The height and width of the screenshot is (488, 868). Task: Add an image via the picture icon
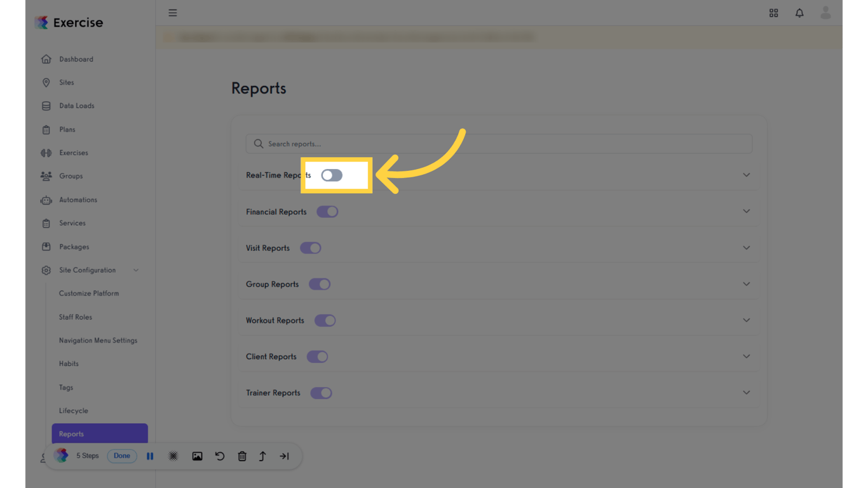pyautogui.click(x=198, y=456)
